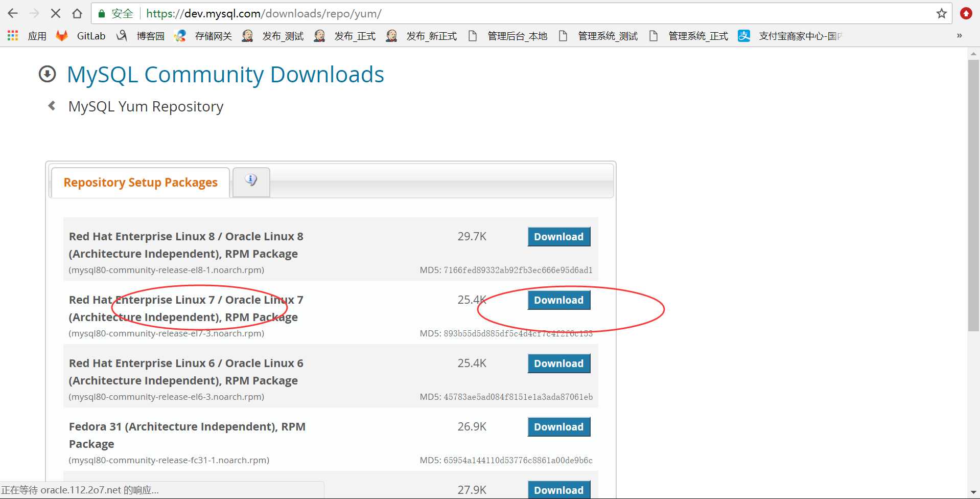Click the filename mysql80-community-release-fc31-1.noarch.rpm
This screenshot has width=980, height=499.
169,460
